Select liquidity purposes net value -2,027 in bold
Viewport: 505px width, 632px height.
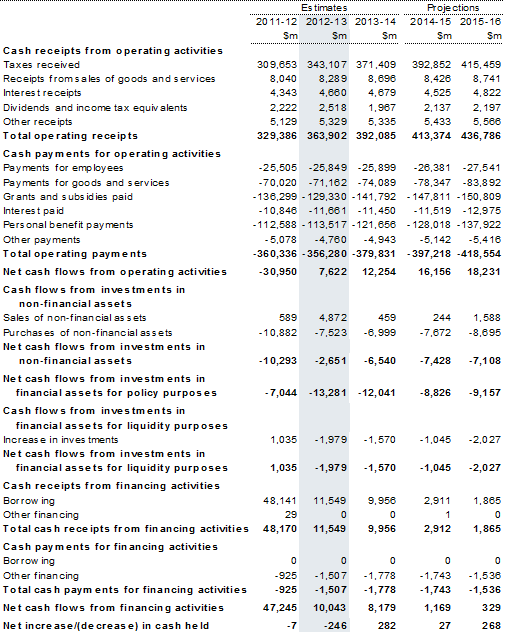[485, 468]
